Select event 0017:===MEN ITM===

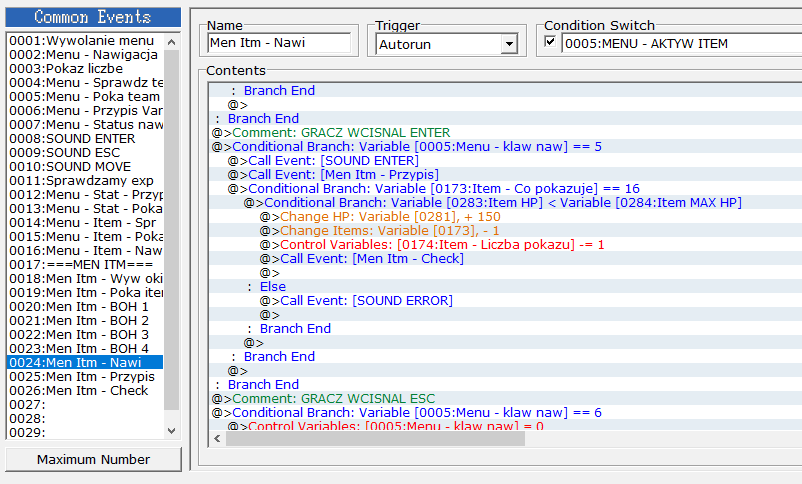(85, 265)
